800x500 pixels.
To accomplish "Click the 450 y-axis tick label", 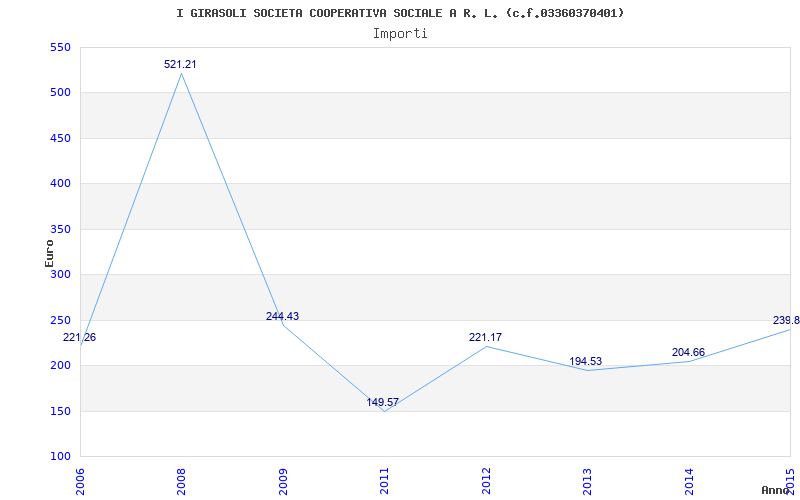I will click(x=60, y=138).
